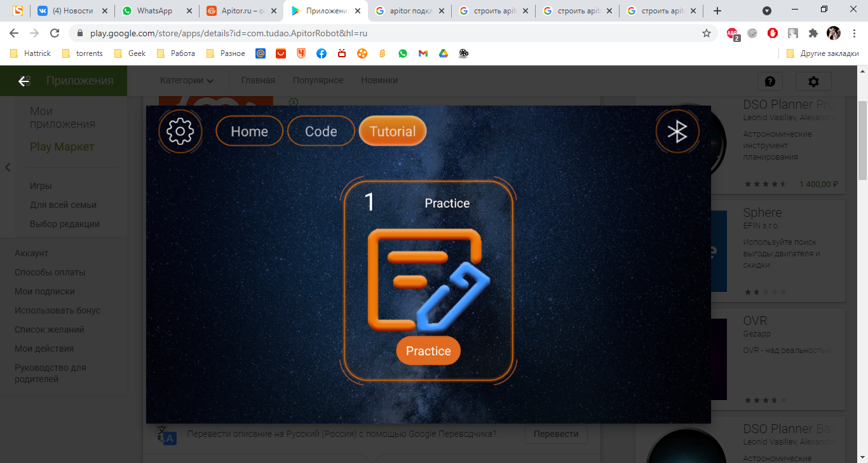Screen dimensions: 868x463
Task: Select the Code tab in the screenshot
Action: click(x=321, y=132)
